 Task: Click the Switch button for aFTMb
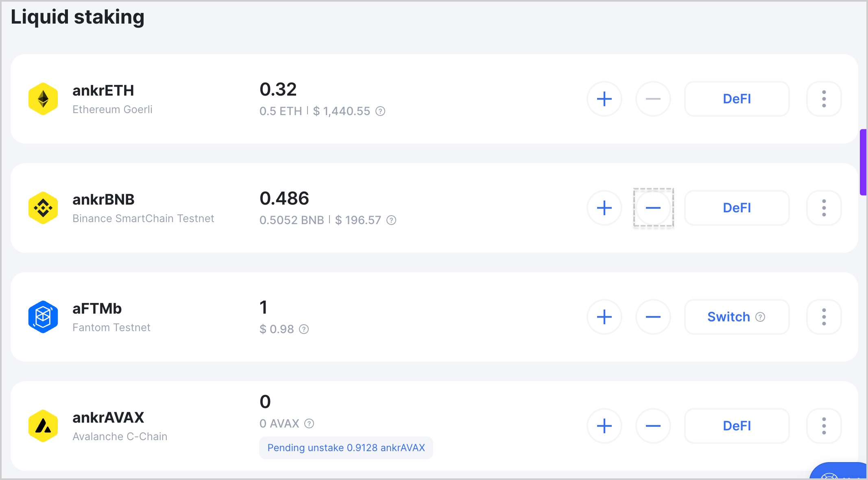tap(736, 317)
